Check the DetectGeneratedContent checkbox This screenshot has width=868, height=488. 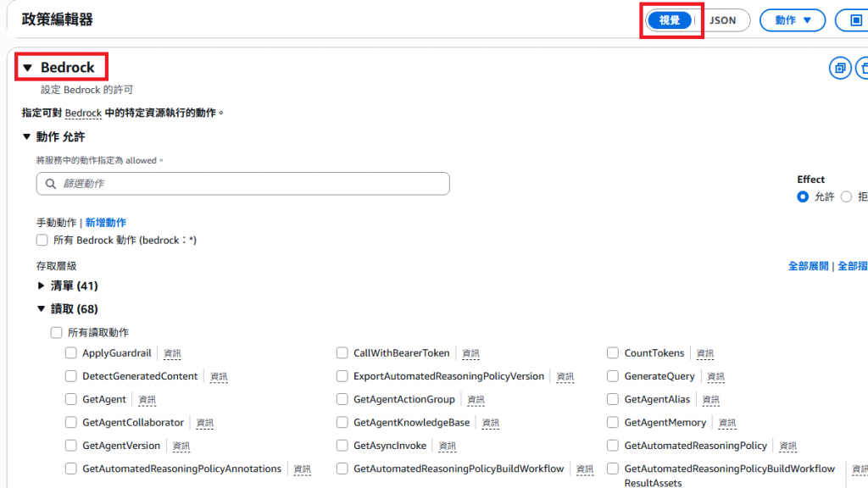click(71, 376)
